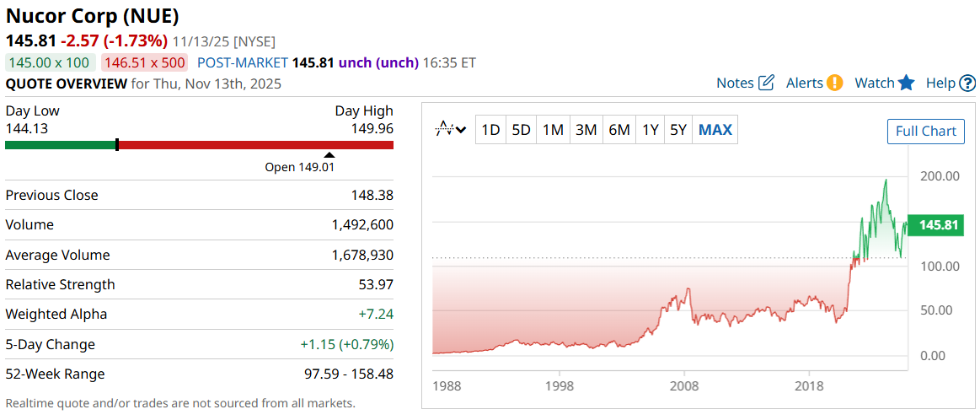
Task: Click the Notes link
Action: click(734, 83)
